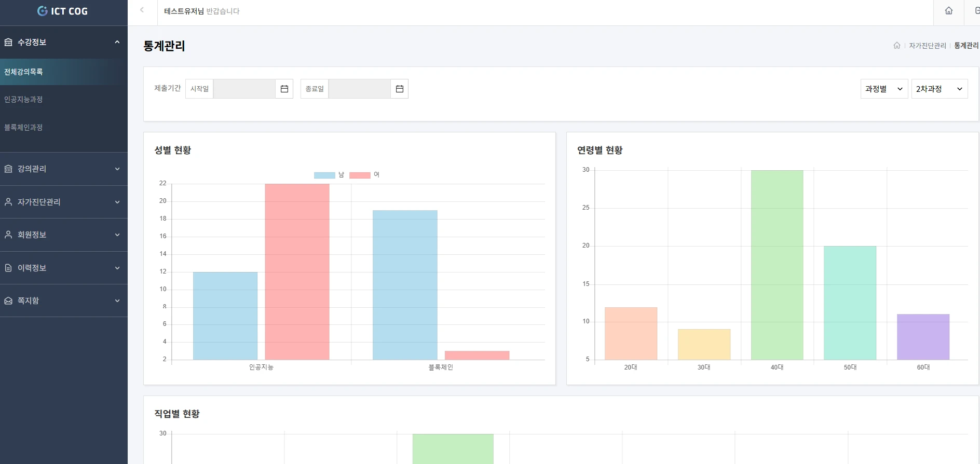Expand the 이력정보 sidebar section
This screenshot has height=464, width=980.
pyautogui.click(x=63, y=268)
